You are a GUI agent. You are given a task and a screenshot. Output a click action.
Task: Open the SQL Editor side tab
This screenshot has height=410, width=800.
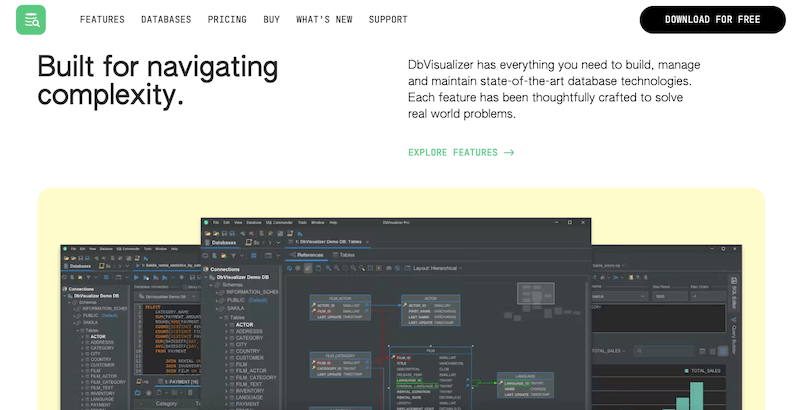[734, 292]
